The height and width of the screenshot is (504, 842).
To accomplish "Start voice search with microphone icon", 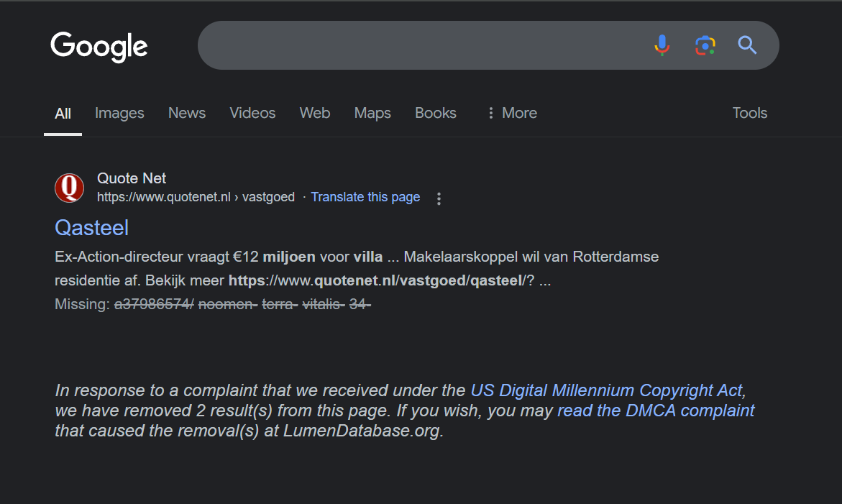I will (x=662, y=45).
